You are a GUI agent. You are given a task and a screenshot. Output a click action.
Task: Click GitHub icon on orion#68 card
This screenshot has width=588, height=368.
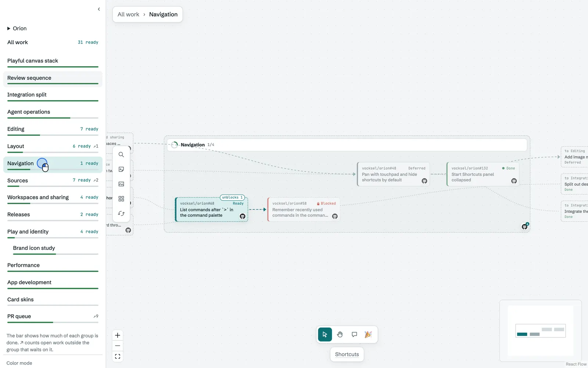point(243,216)
